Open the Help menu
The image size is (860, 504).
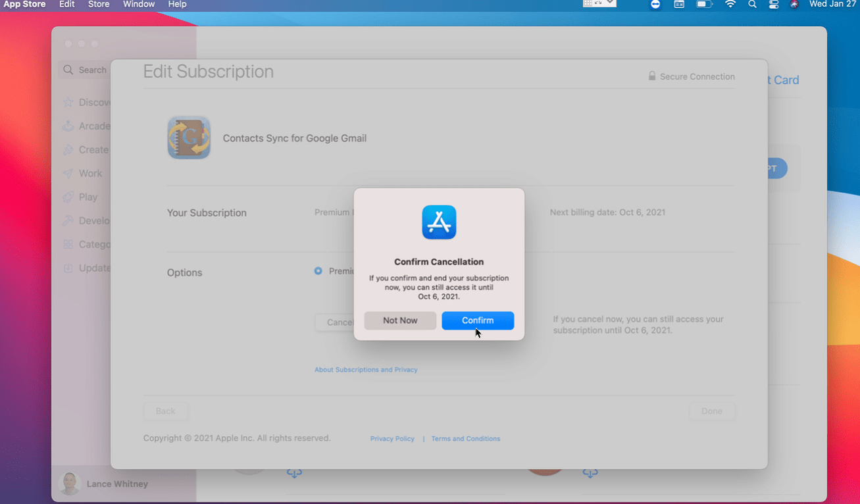point(177,5)
